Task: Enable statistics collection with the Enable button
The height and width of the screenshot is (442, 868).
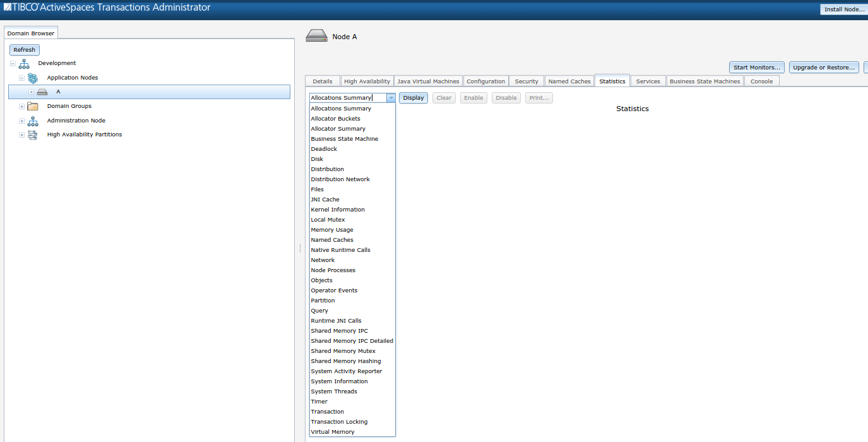Action: 473,97
